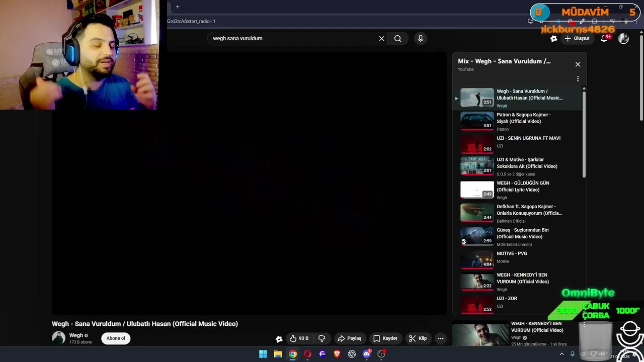Open the notifications bell
This screenshot has width=644, height=362.
(x=604, y=38)
